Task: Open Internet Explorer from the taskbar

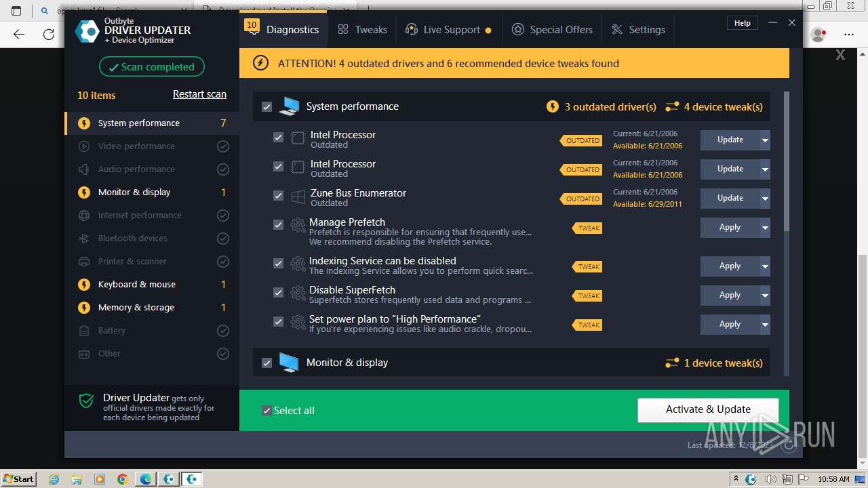Action: coord(54,479)
